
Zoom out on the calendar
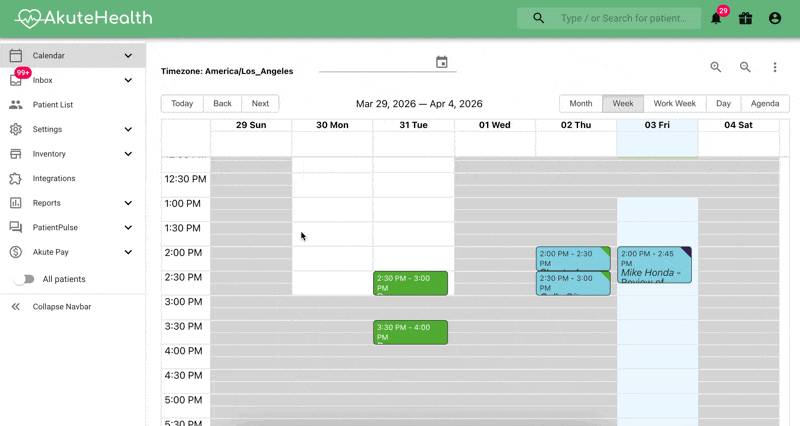[745, 67]
